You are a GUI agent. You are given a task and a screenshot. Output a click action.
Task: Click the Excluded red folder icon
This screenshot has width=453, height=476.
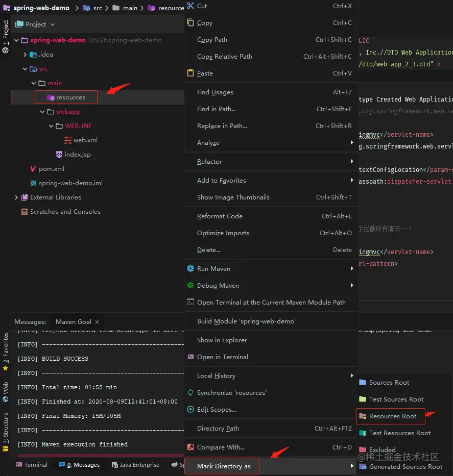tap(363, 449)
